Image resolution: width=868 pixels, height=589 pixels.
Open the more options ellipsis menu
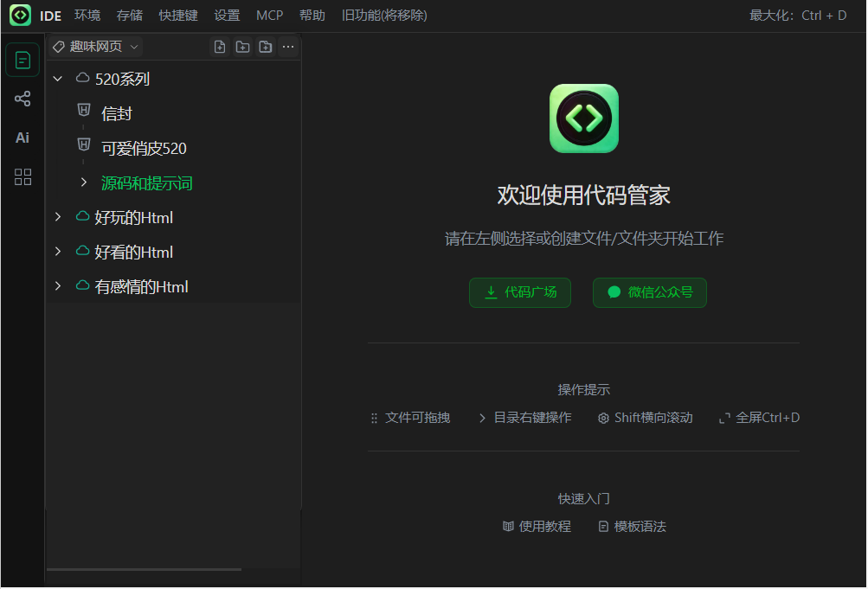tap(288, 47)
